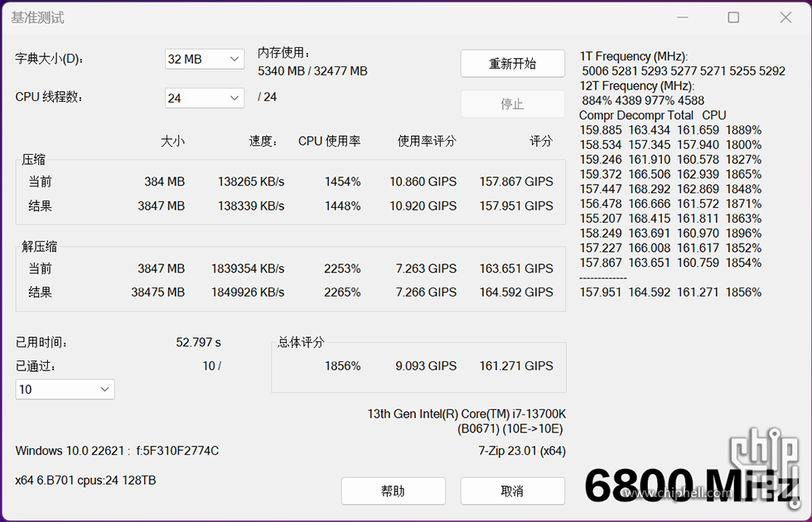The width and height of the screenshot is (812, 522).
Task: Click the decompression result speed 1849926 KB/s
Action: coord(248,292)
